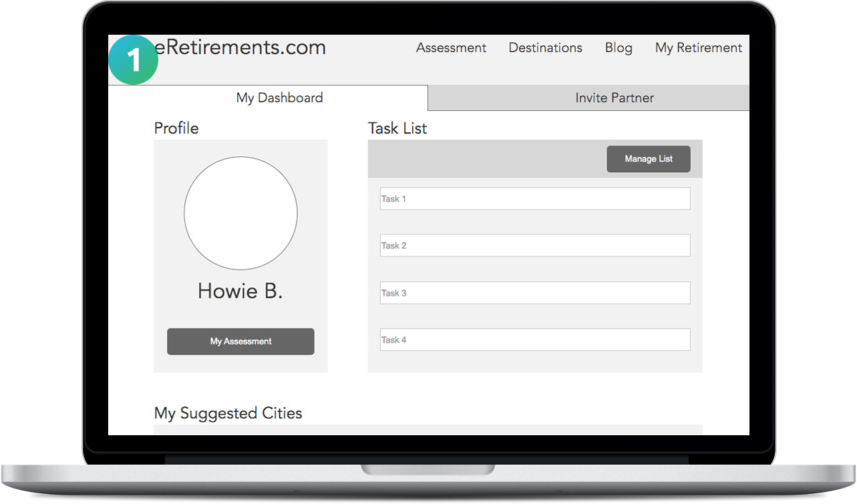The image size is (857, 504).
Task: Go to the Destinations page
Action: click(x=545, y=48)
